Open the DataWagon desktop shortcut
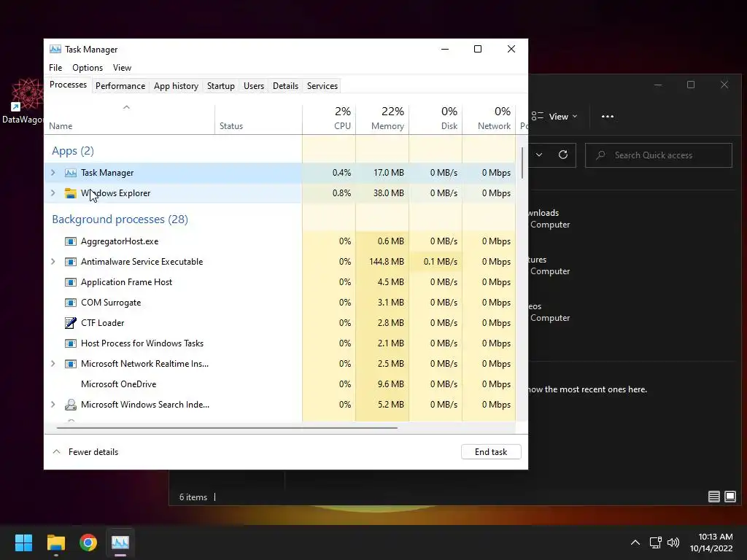 23,101
